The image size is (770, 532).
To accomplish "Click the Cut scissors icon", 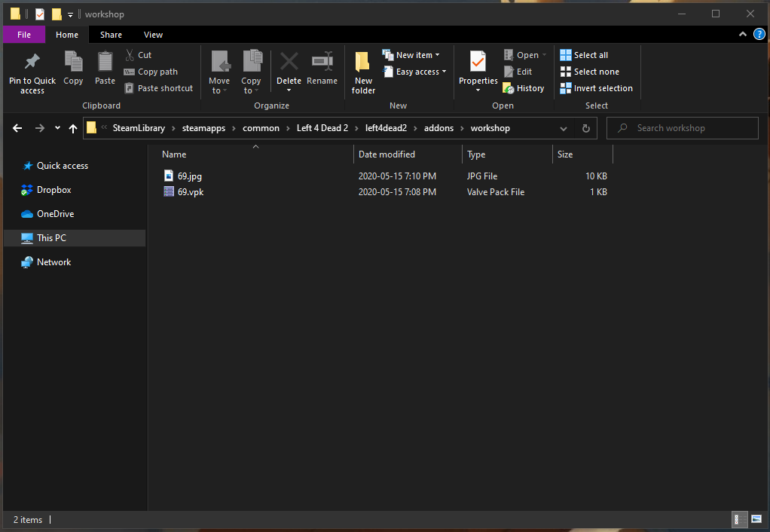I will click(x=130, y=54).
